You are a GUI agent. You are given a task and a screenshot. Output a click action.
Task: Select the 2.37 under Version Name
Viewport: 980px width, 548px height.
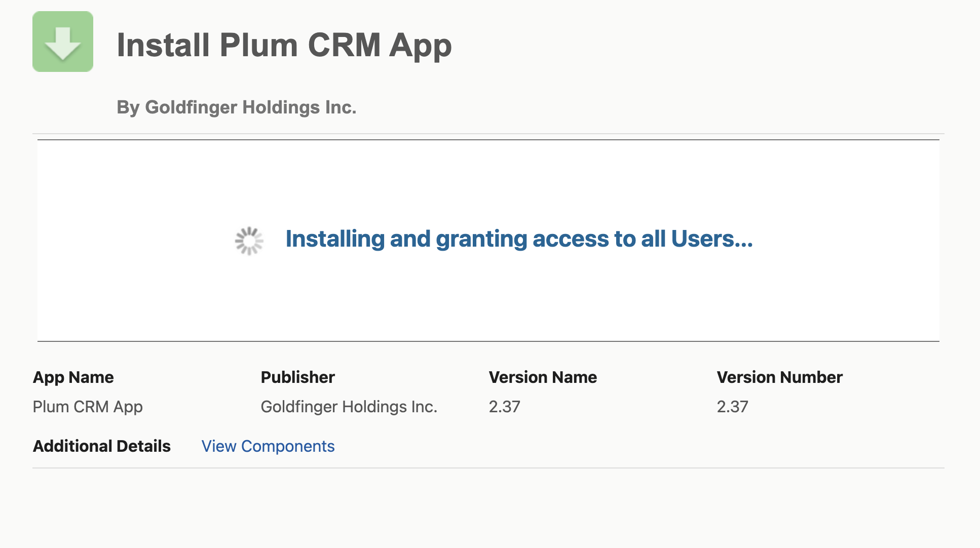click(505, 407)
